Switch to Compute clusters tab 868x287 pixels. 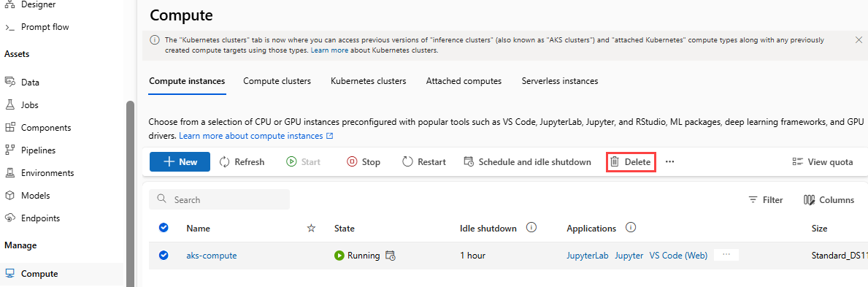click(x=277, y=81)
